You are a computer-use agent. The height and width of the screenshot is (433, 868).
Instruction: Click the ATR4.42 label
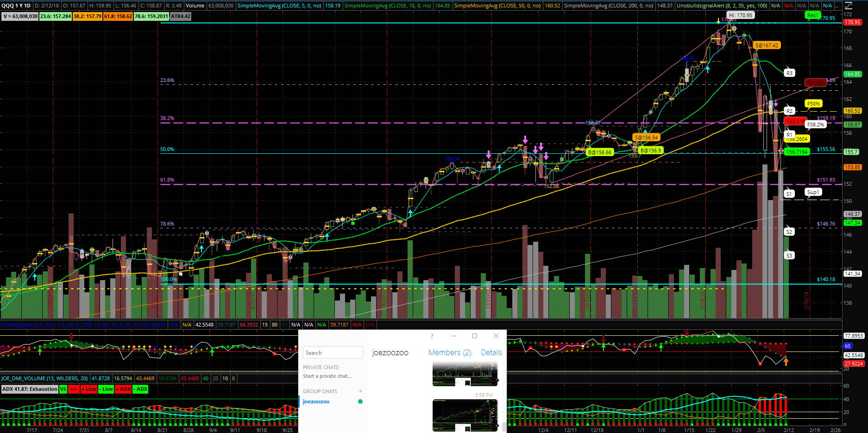coord(180,16)
